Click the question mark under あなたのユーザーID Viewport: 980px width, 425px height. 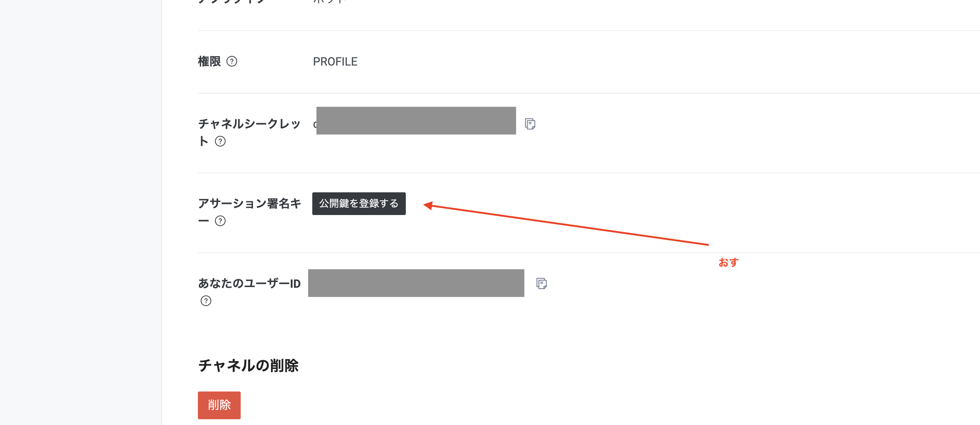point(205,301)
